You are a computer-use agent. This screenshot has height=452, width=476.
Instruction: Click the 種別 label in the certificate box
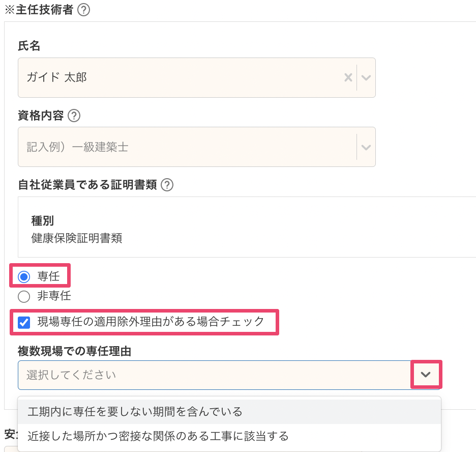coord(43,221)
